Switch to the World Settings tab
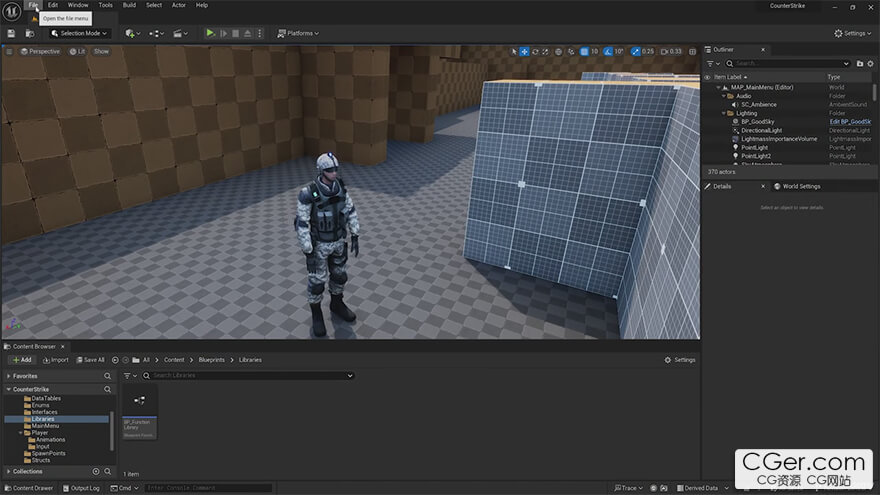The image size is (880, 495). (x=797, y=186)
